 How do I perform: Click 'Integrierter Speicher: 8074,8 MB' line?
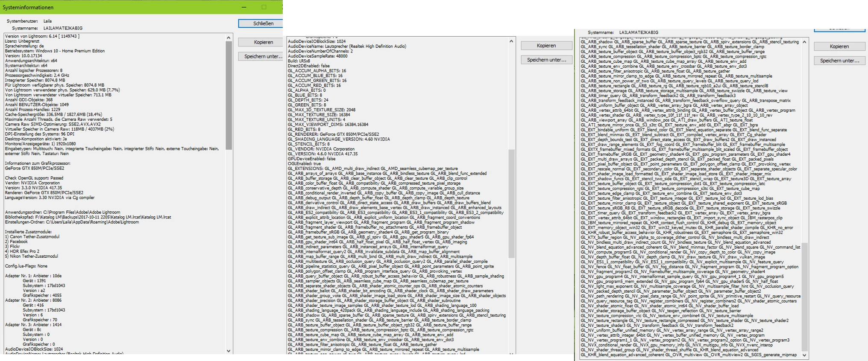pos(35,80)
